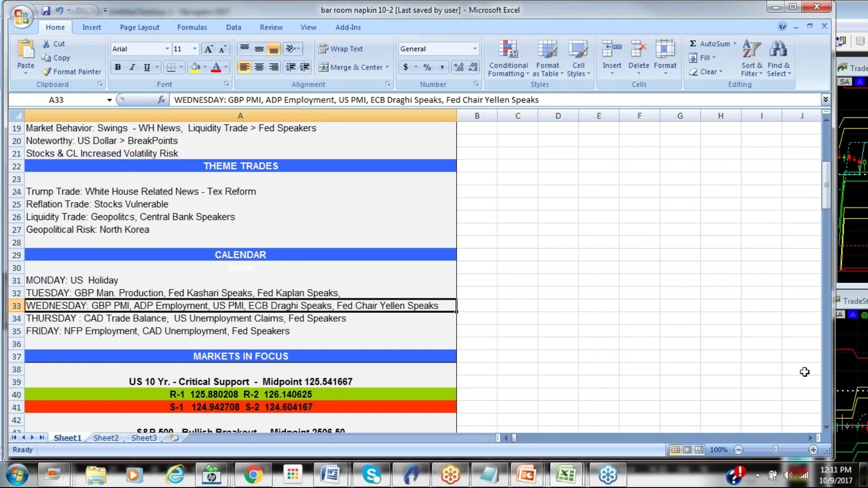Viewport: 868px width, 488px height.
Task: Click the Merge & Center icon
Action: click(323, 67)
